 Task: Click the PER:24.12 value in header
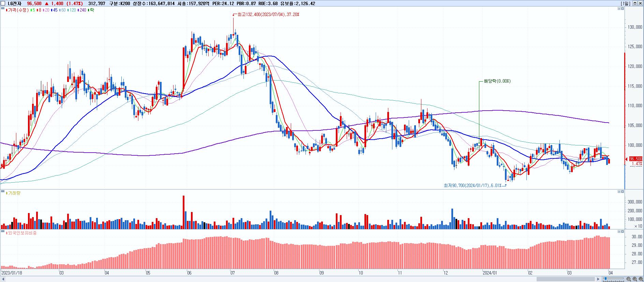pyautogui.click(x=223, y=3)
